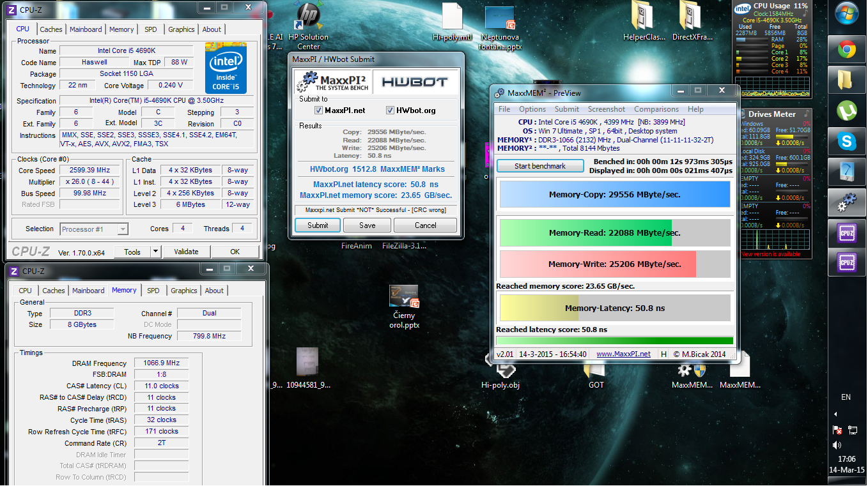Click the HWBOT logo in the submit dialog

pos(415,82)
